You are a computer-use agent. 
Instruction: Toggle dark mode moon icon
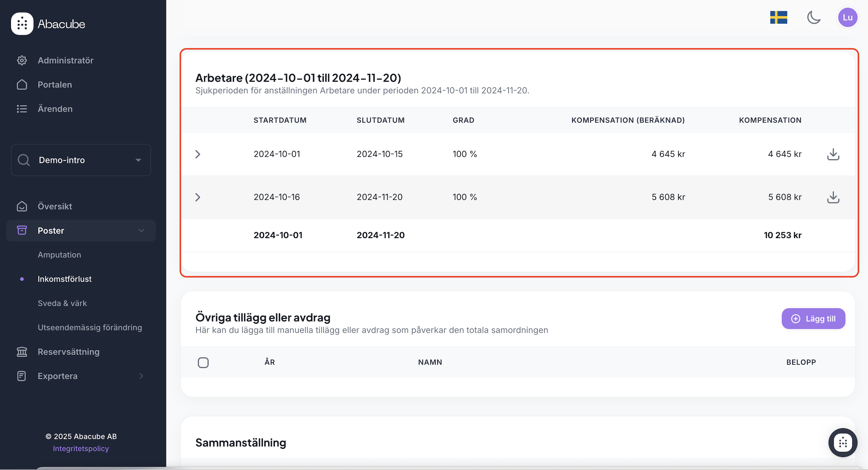[x=813, y=17]
